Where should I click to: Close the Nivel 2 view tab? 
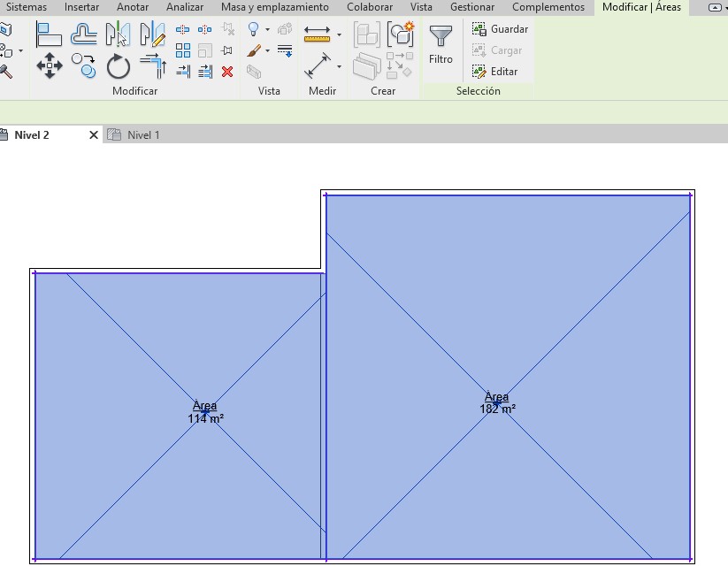94,135
